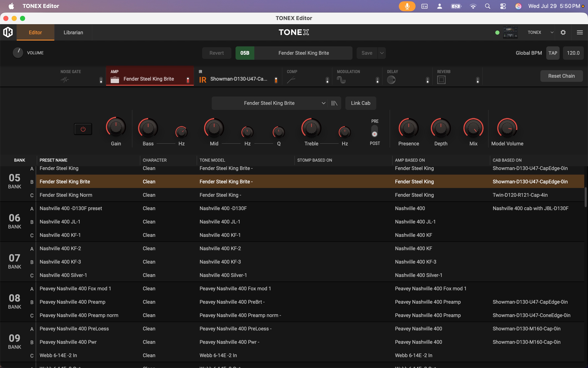Click the TONEX pedal device thumbnail
The height and width of the screenshot is (368, 588).
510,32
